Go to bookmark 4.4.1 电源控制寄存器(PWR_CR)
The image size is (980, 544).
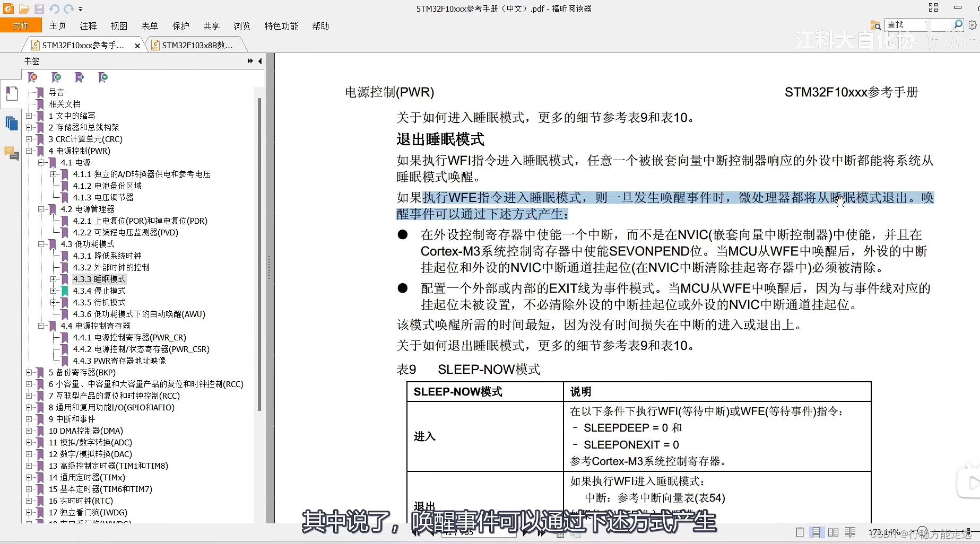129,337
